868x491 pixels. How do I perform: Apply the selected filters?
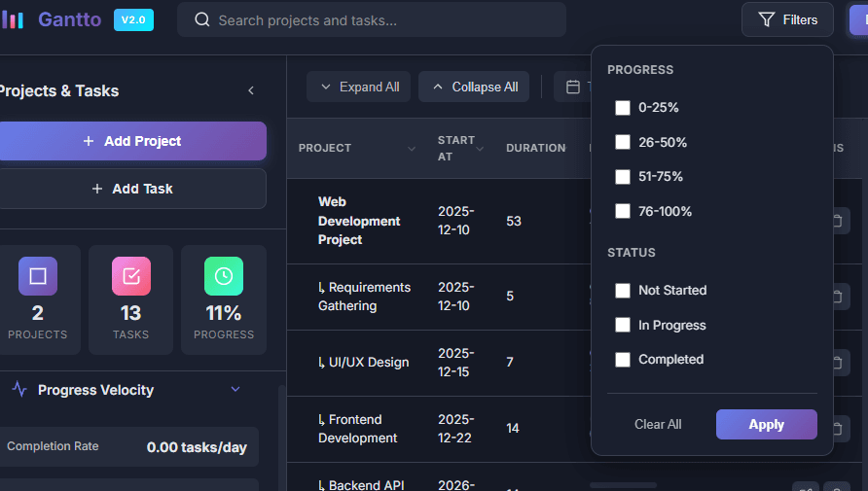[766, 424]
